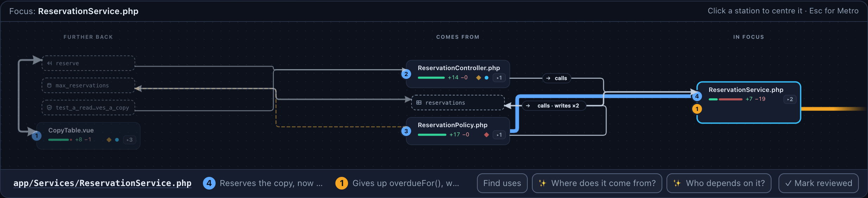Click badge 1 on the CopyTable.vue node
The height and width of the screenshot is (198, 868).
click(x=36, y=136)
